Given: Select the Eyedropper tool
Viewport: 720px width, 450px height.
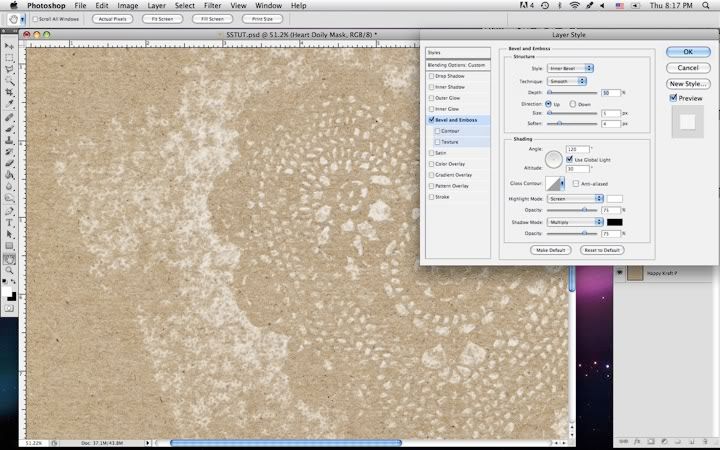Looking at the screenshot, I should tap(9, 104).
